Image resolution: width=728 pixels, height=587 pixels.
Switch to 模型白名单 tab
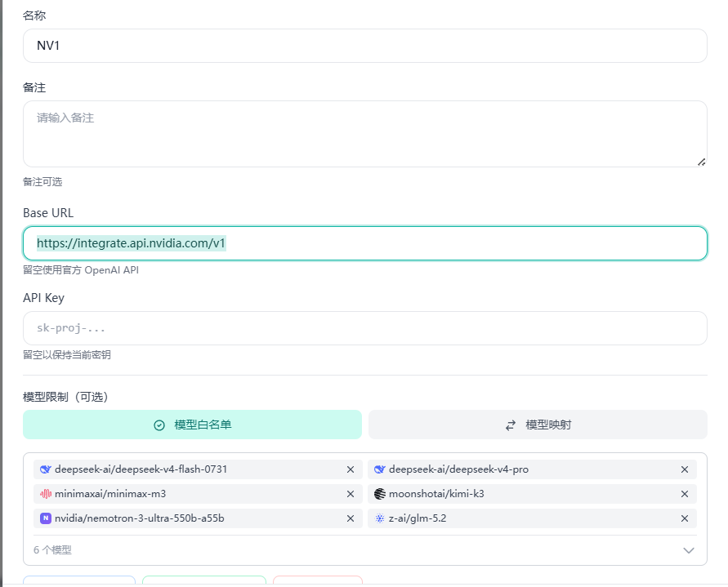coord(192,425)
